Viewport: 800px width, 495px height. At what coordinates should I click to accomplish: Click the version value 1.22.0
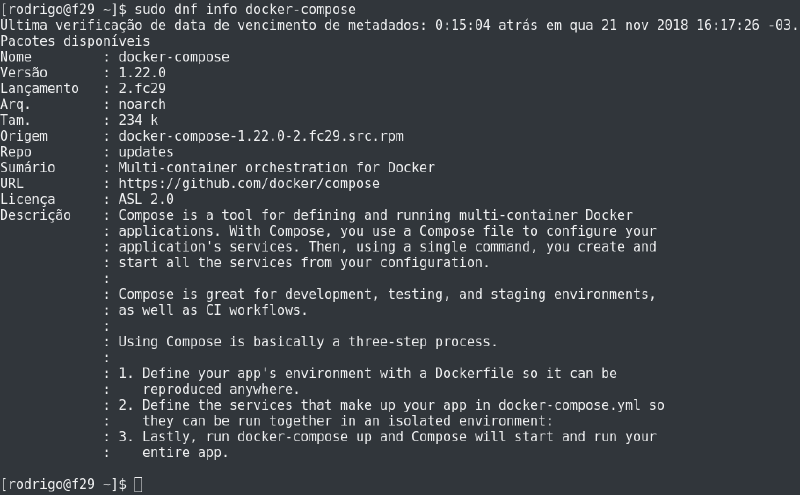click(x=142, y=73)
